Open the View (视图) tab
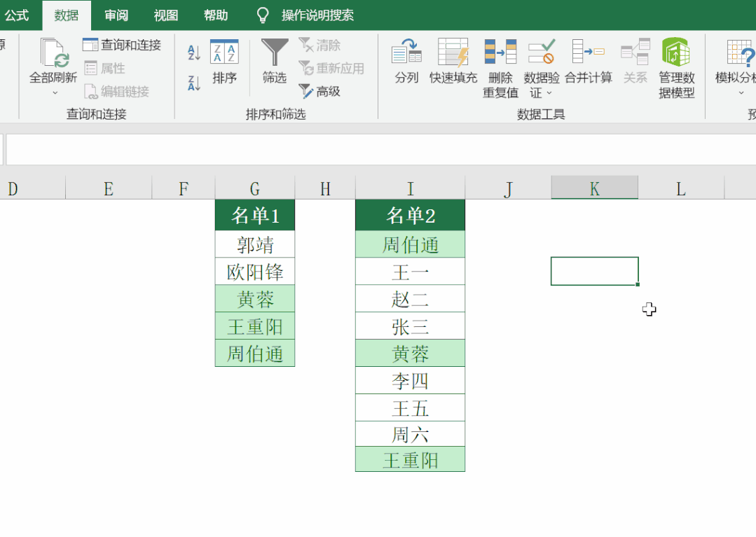The image size is (756, 537). click(x=166, y=15)
